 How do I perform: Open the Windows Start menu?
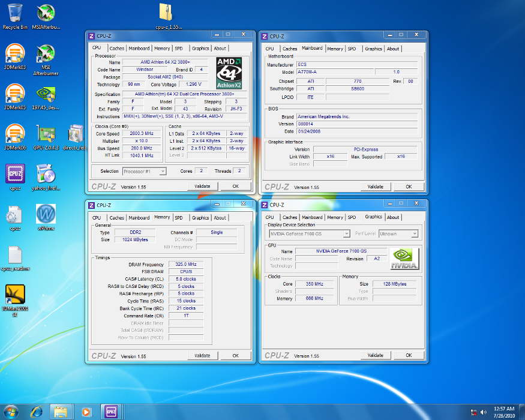[x=10, y=412]
